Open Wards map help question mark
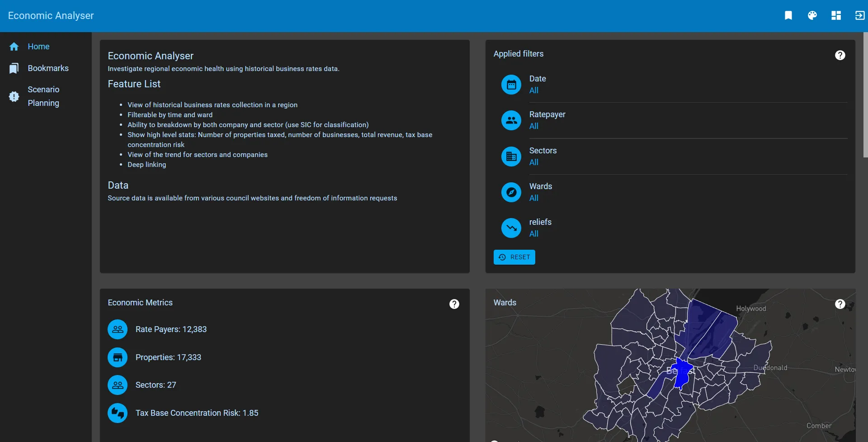This screenshot has height=442, width=868. pos(840,304)
